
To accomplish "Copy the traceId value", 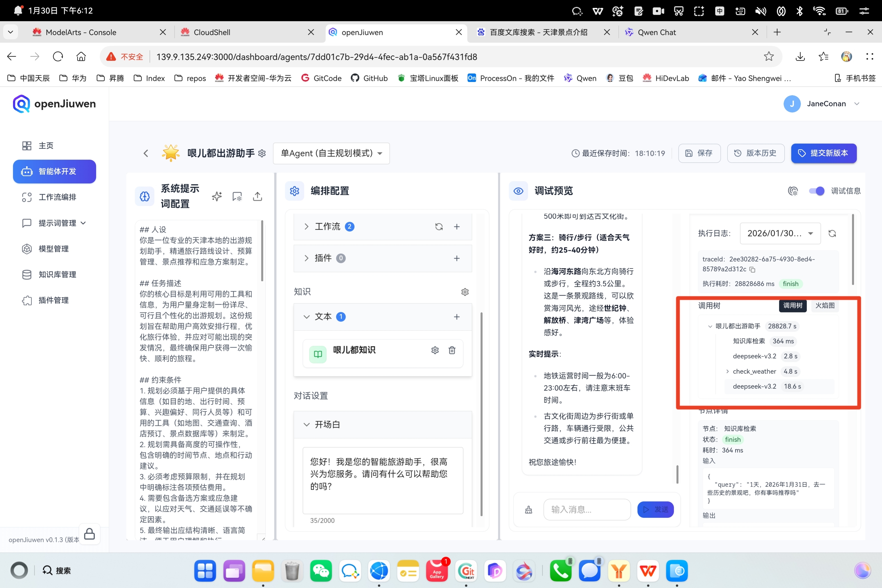I will (x=752, y=269).
